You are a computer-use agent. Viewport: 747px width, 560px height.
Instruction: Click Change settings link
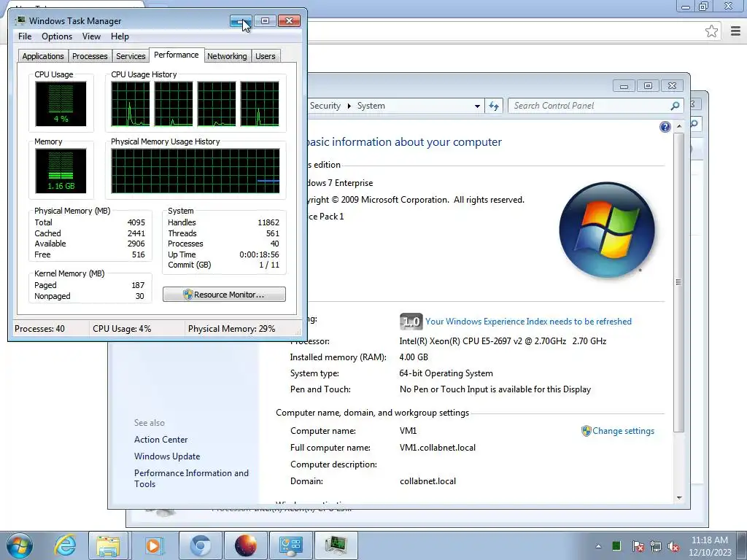click(x=623, y=431)
